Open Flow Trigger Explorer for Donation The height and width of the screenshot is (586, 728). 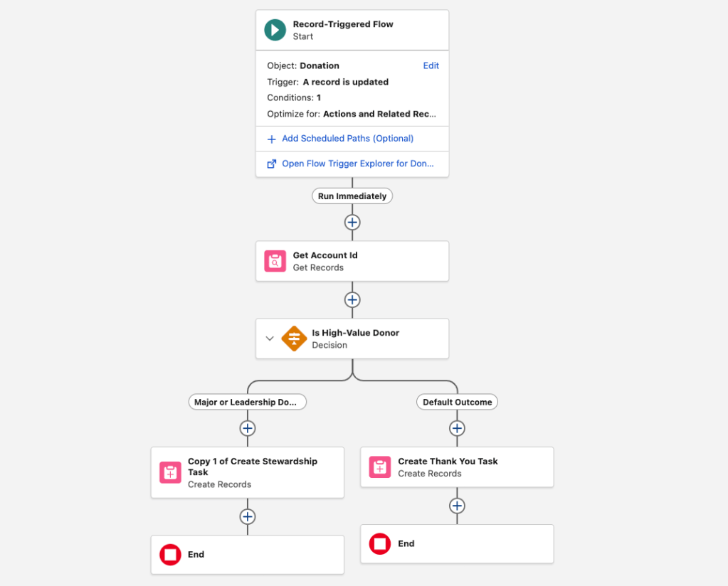(357, 164)
